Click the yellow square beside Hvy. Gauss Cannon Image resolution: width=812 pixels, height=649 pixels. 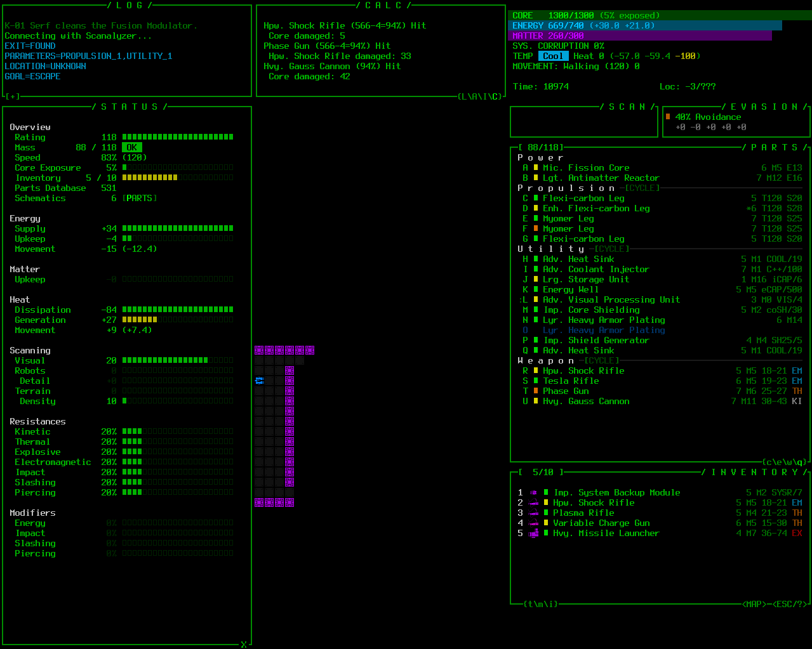[x=536, y=401]
